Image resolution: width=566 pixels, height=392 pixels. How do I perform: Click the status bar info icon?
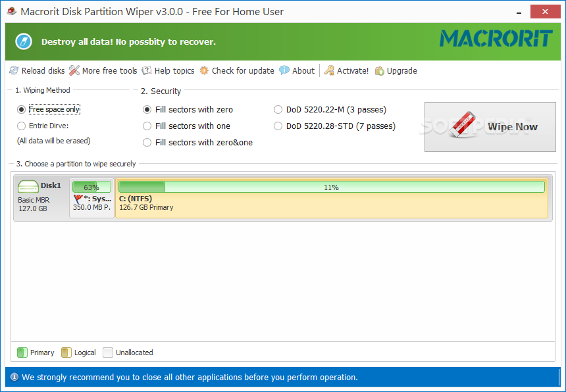tap(14, 377)
